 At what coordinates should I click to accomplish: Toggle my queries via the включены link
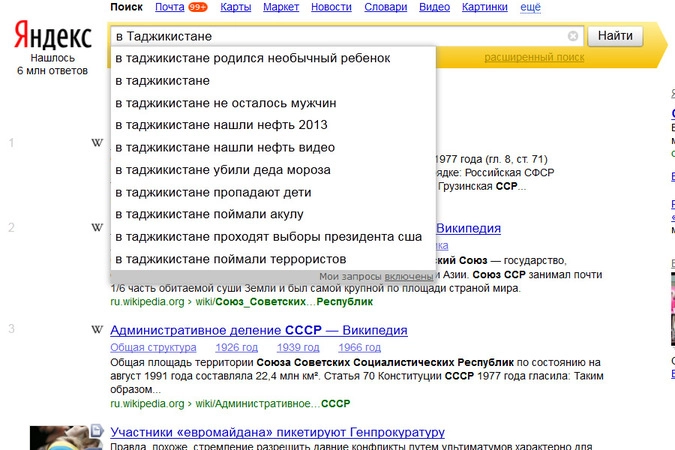(x=408, y=275)
